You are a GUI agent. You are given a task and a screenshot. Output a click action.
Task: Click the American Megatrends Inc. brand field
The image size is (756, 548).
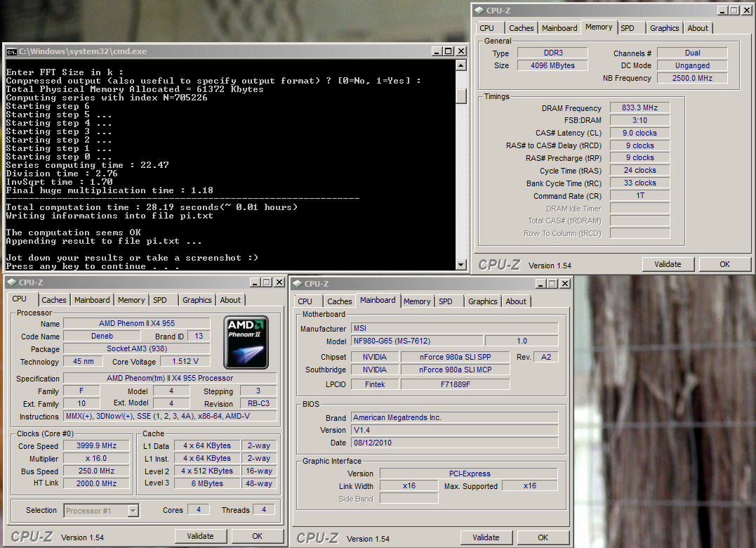point(455,418)
